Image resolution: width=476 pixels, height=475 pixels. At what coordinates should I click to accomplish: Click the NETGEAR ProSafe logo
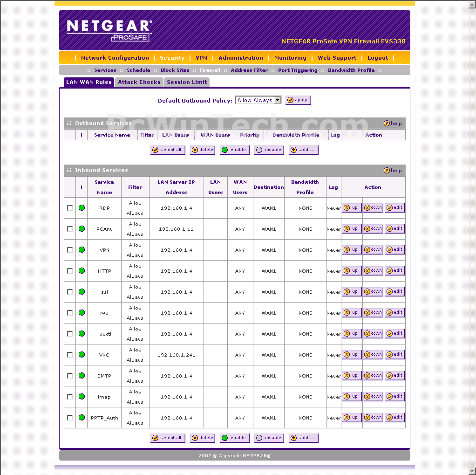tap(109, 30)
